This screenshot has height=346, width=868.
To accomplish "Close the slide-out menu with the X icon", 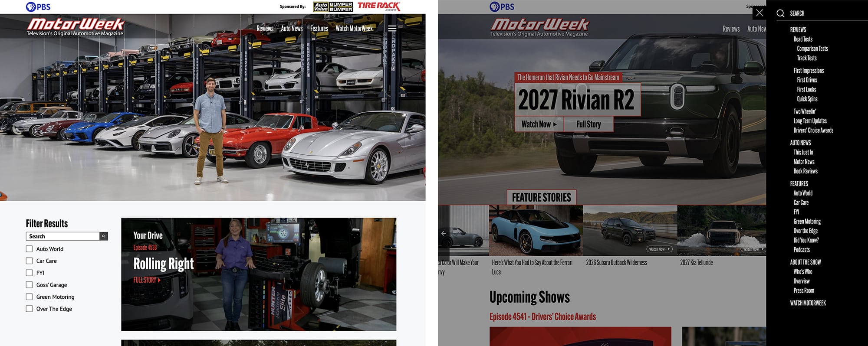I will click(x=759, y=13).
